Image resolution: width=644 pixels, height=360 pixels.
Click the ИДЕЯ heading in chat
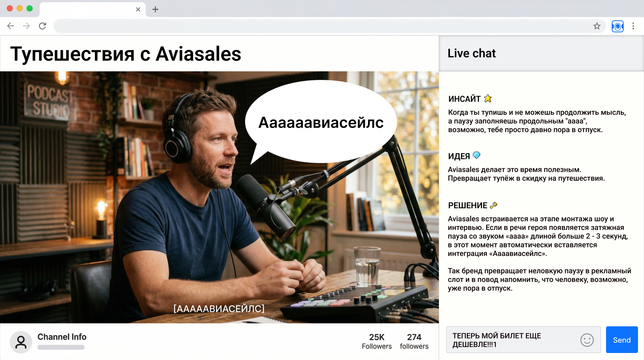459,156
